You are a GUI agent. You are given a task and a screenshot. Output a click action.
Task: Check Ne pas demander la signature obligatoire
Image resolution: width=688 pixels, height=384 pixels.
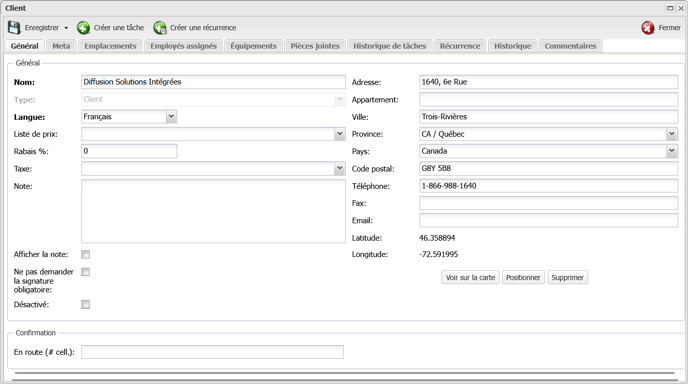[x=86, y=272]
